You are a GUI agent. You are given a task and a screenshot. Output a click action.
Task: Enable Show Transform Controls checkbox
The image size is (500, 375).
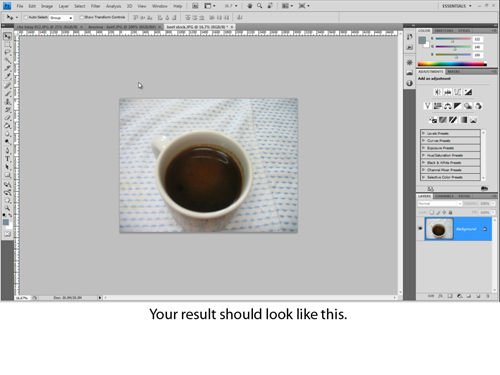[81, 17]
